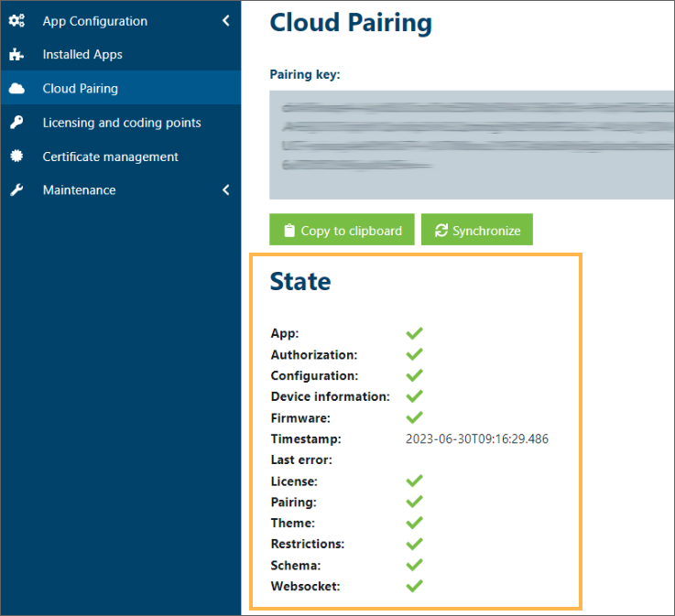The height and width of the screenshot is (616, 675).
Task: Click the Cloud Pairing page heading
Action: click(x=351, y=23)
